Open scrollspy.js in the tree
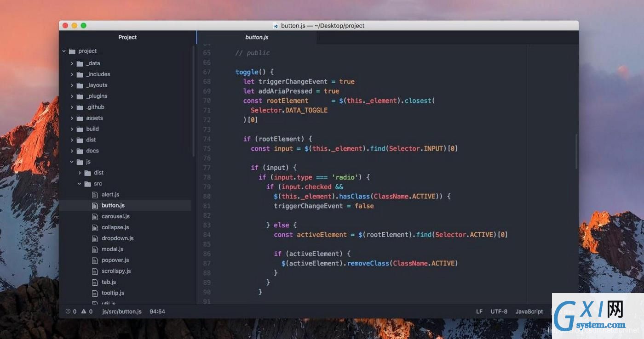 coord(116,271)
